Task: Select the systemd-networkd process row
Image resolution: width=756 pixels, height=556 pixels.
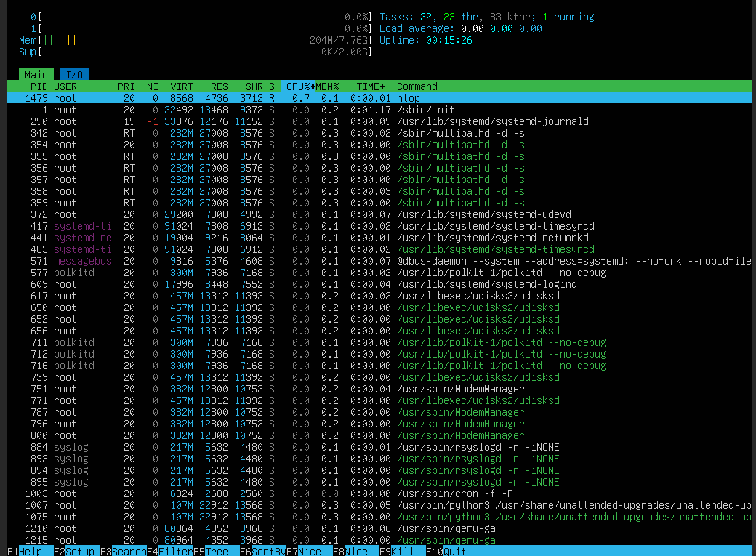Action: (379, 238)
